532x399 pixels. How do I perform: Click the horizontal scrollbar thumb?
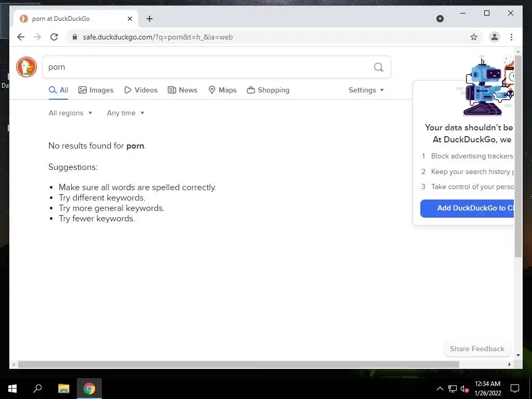point(238,364)
